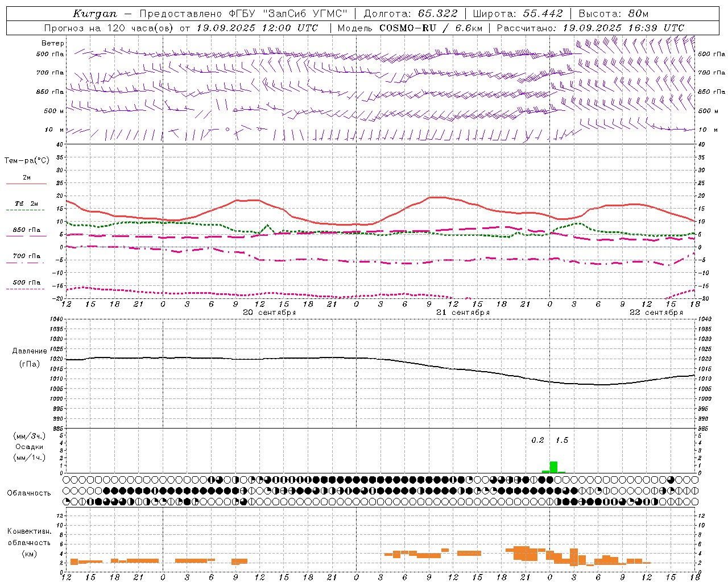The width and height of the screenshot is (728, 582).
Task: Click the longitude value "Долгота: 65.322"
Action: pos(410,14)
